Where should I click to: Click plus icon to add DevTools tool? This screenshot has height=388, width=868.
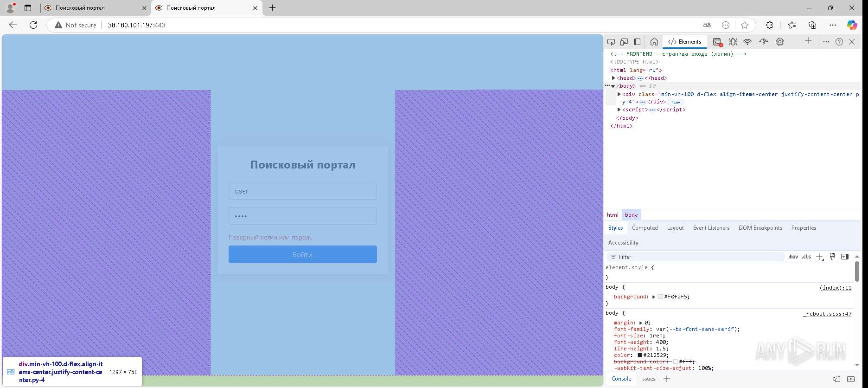tap(808, 41)
